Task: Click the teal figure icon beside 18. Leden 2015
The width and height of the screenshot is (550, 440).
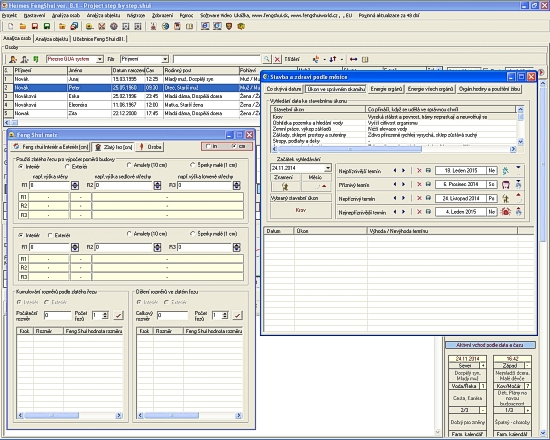Action: coord(505,171)
